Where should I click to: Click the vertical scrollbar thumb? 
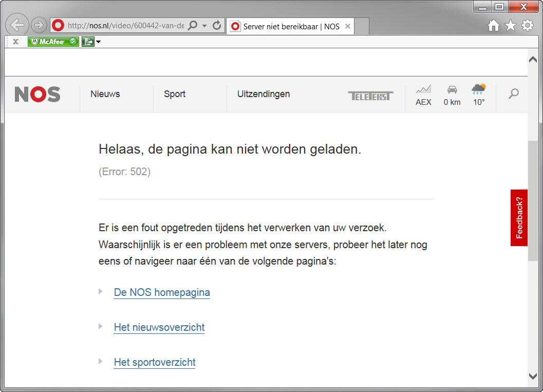533,201
